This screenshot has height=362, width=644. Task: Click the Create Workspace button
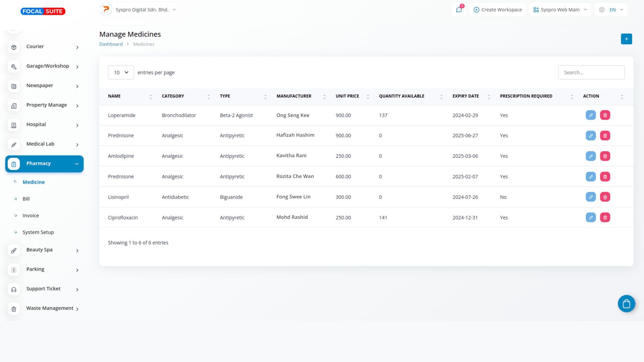pyautogui.click(x=497, y=10)
